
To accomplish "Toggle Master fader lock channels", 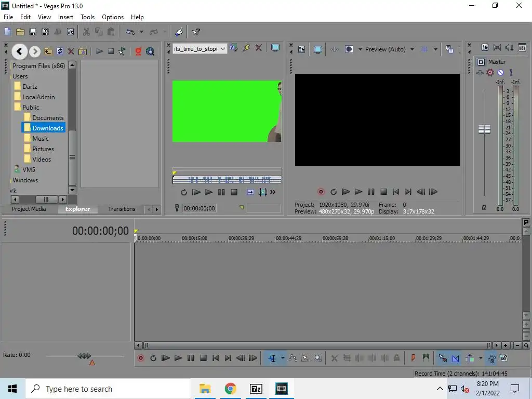I will (484, 207).
